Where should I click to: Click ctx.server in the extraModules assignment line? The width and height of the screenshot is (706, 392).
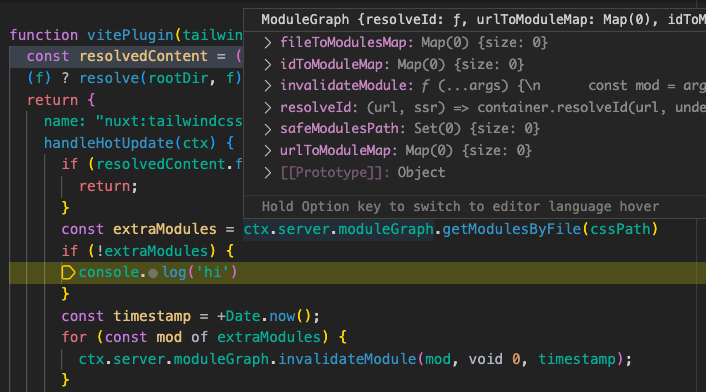(286, 229)
